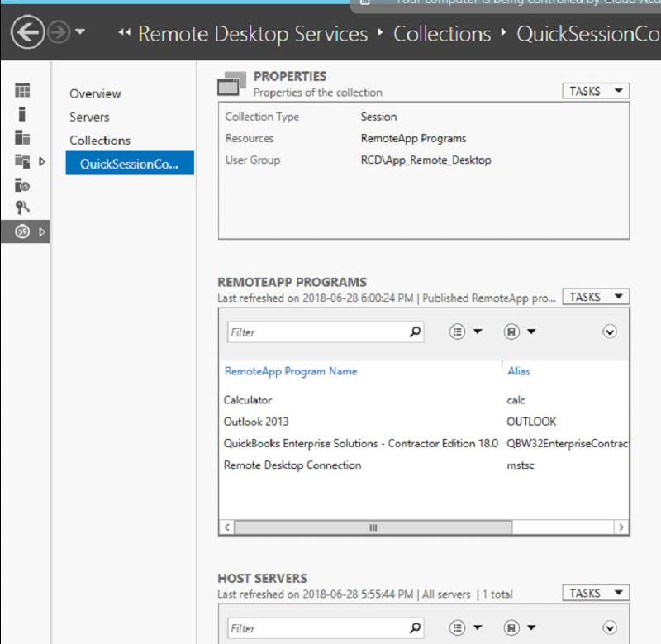Select the Calculator RemoteApp row
Viewport: 661px width, 644px height.
click(x=424, y=400)
